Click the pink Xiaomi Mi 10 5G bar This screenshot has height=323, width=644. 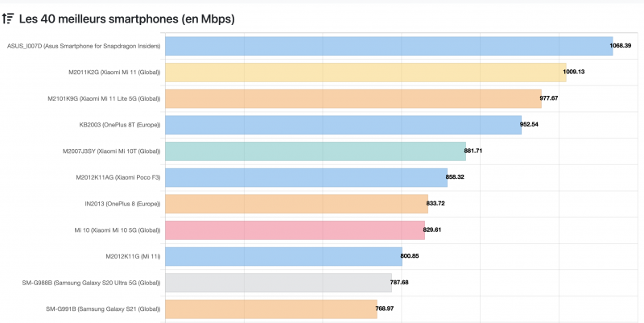point(295,230)
